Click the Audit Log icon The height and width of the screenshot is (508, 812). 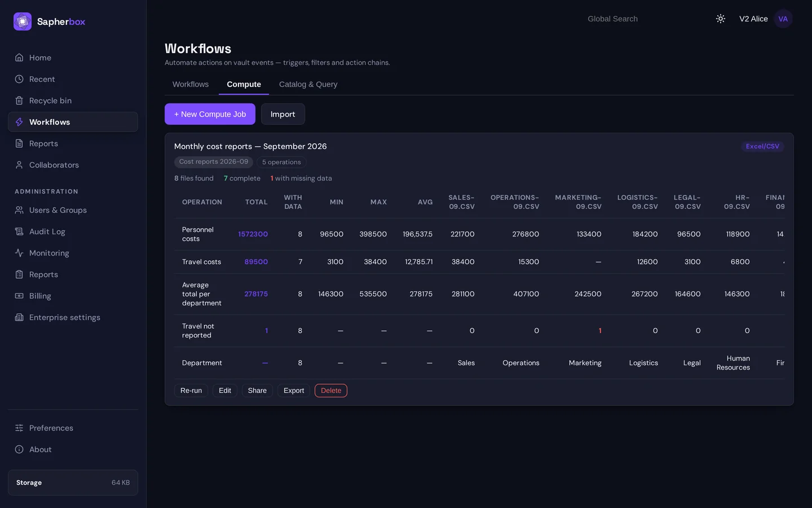tap(19, 231)
